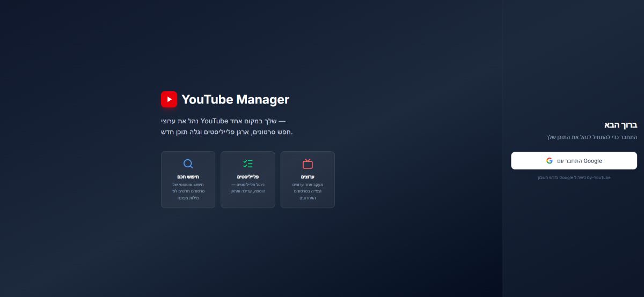Click the red YouTube play logo icon
Viewport: 644px width, 297px height.
[169, 99]
